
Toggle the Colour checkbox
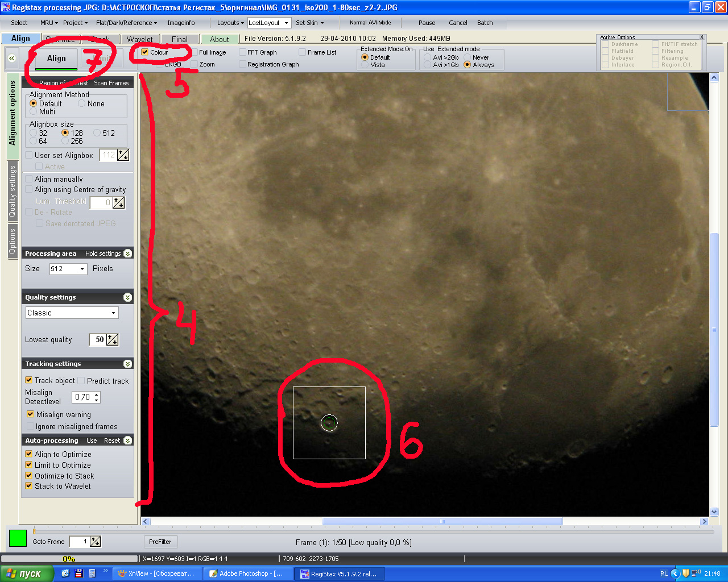pyautogui.click(x=145, y=52)
